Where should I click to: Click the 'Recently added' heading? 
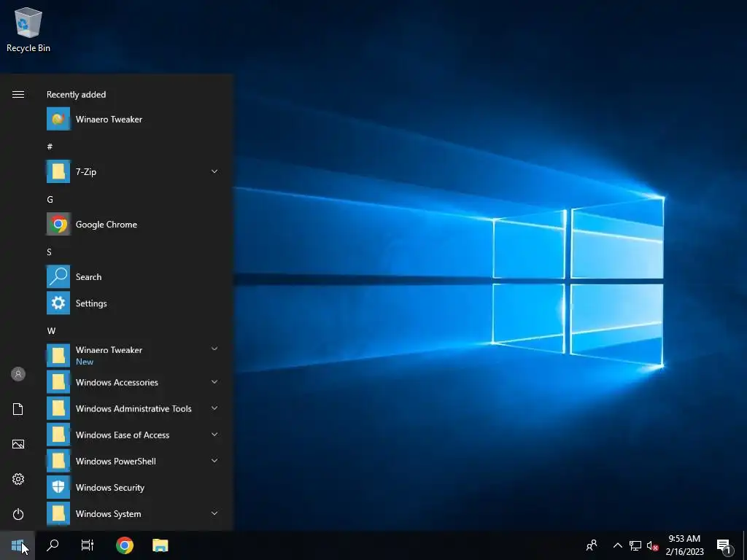pos(76,94)
